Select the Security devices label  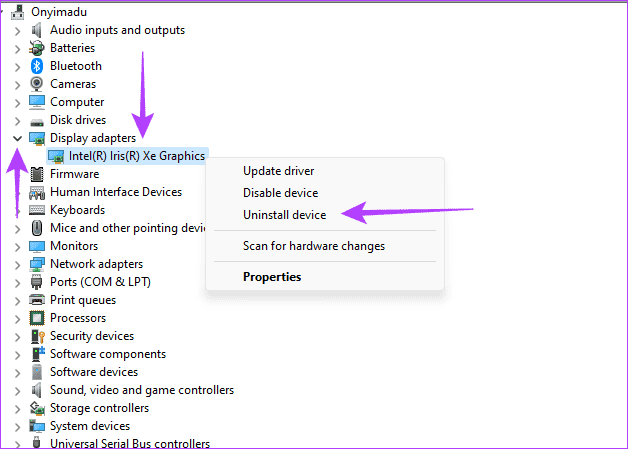92,336
